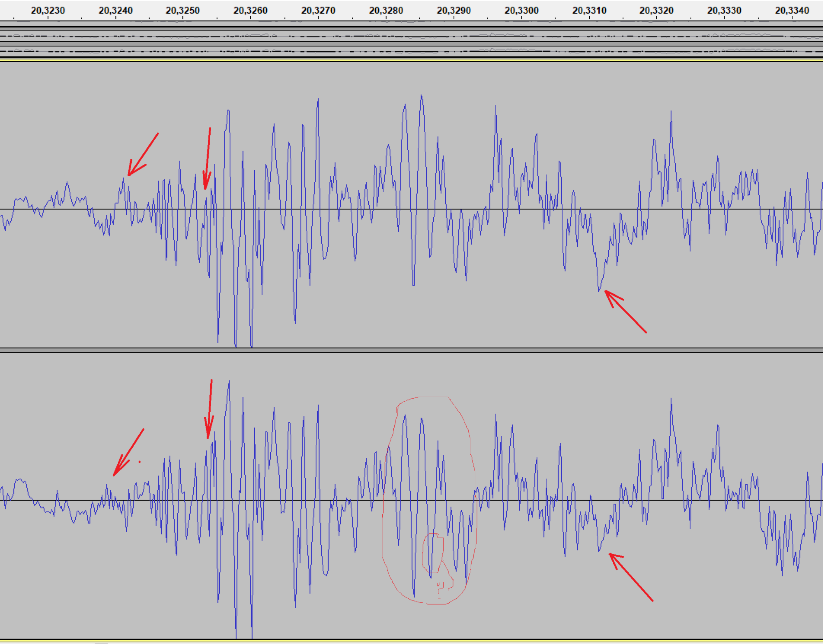Click the lower-track trough marked by the bottom-right arrow

(x=600, y=551)
